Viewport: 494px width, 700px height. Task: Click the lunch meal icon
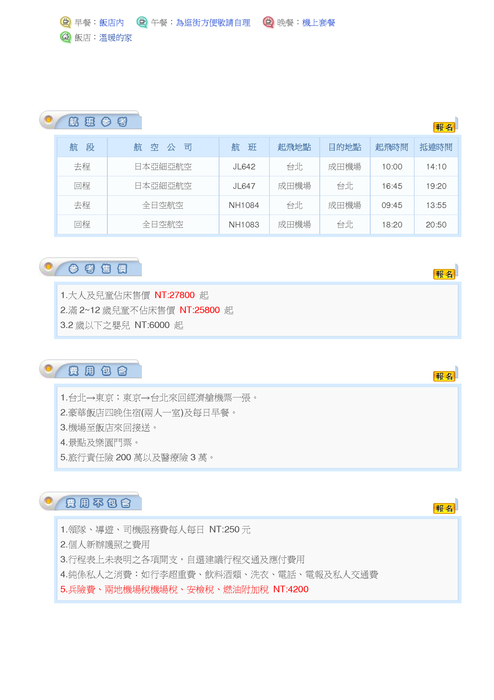pyautogui.click(x=142, y=22)
